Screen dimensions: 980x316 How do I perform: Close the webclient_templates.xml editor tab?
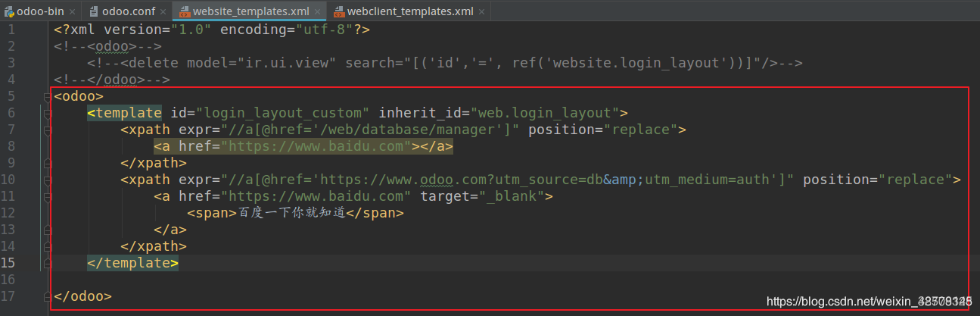pos(480,12)
